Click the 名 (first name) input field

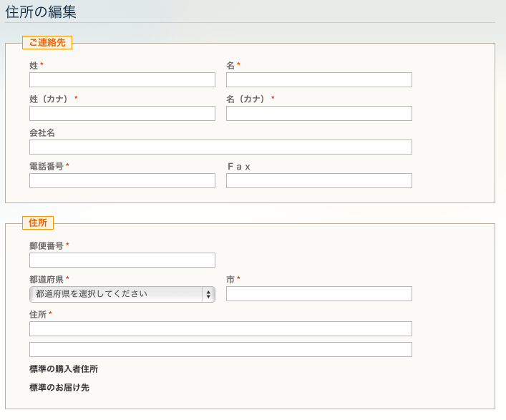[x=318, y=79]
